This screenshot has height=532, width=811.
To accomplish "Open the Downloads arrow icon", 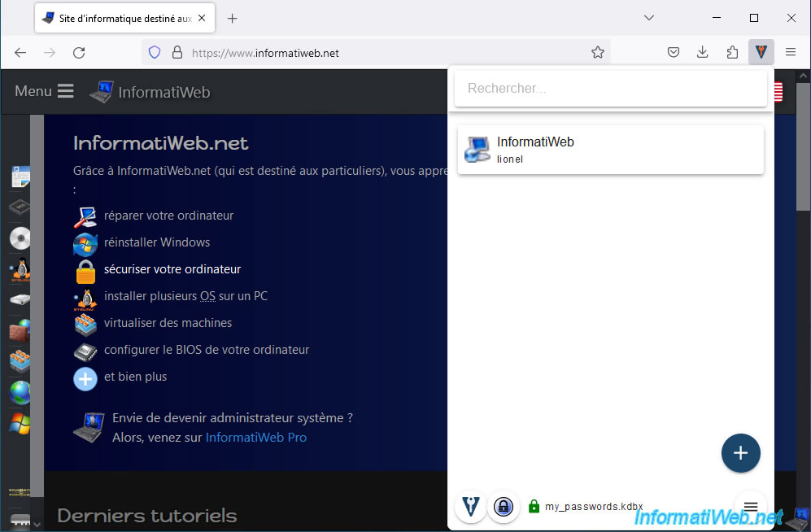I will (702, 52).
